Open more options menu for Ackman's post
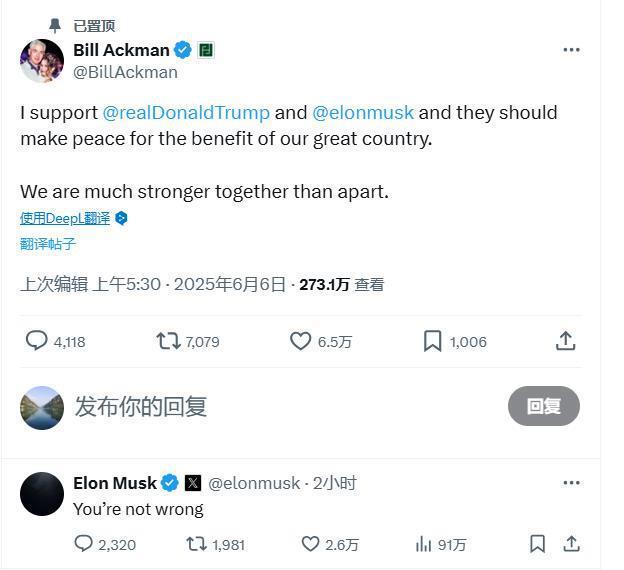Viewport: 624px width, 570px height. point(571,49)
